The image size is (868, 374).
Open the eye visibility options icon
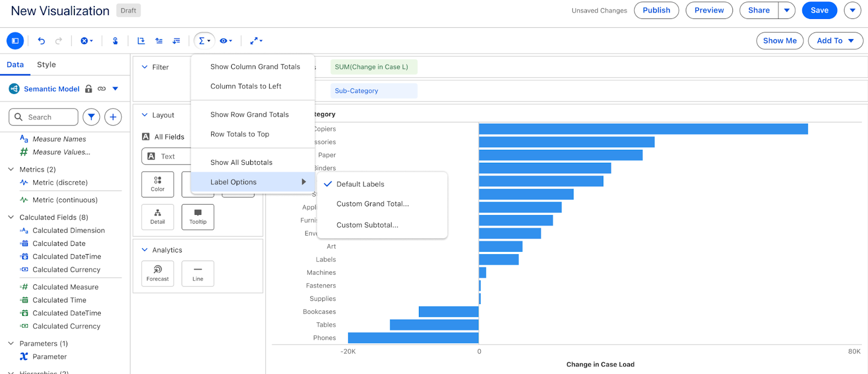pyautogui.click(x=226, y=41)
